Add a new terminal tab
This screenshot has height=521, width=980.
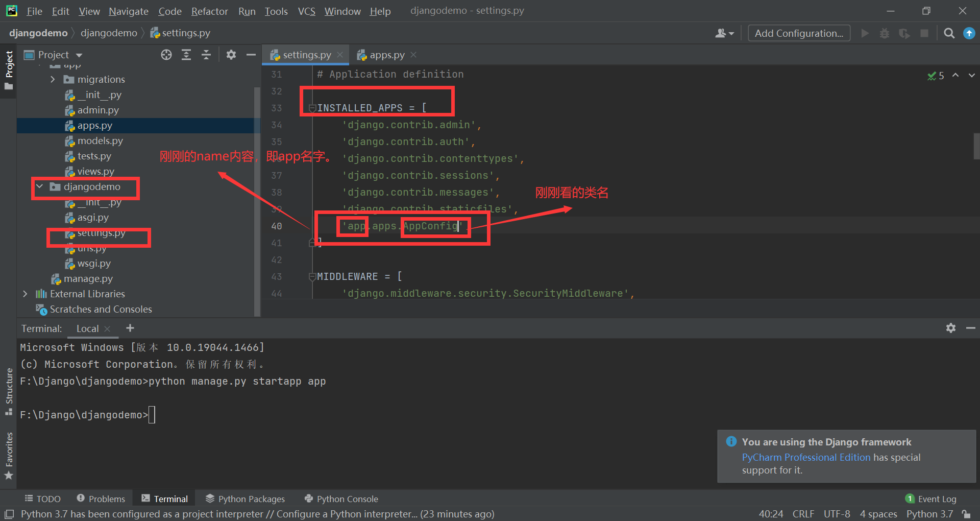(130, 328)
